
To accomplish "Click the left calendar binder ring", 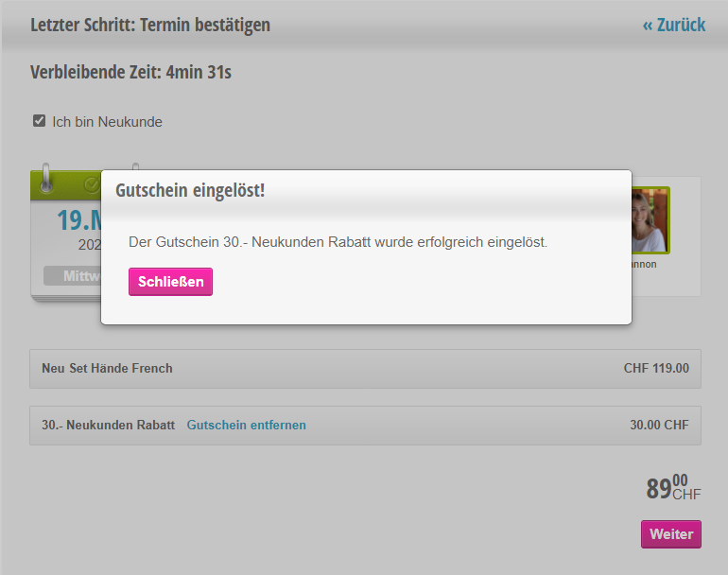I will pos(46,177).
